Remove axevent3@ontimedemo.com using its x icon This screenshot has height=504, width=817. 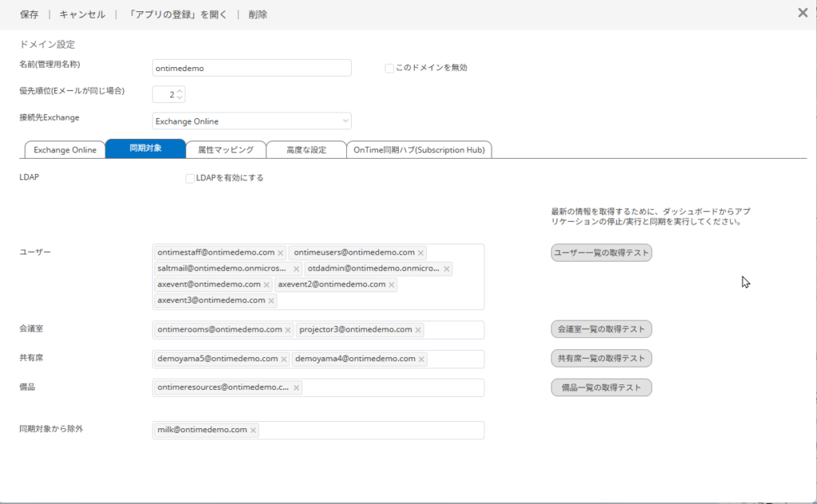(x=271, y=301)
